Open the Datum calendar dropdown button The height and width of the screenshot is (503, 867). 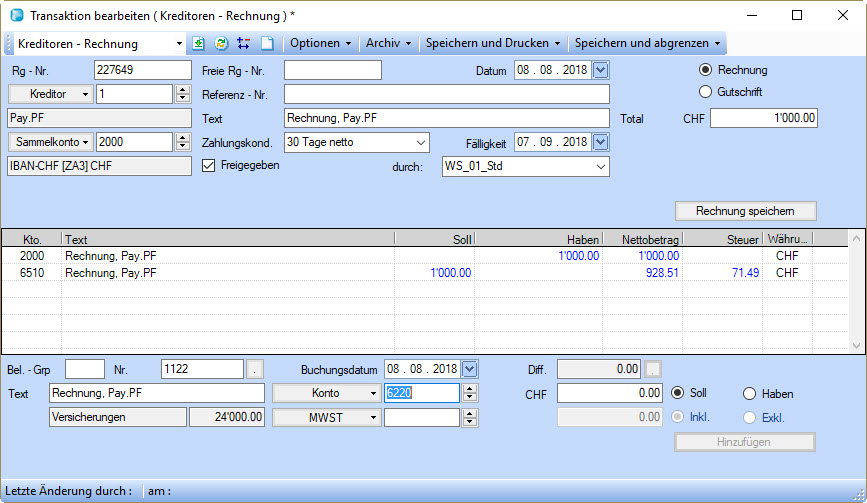pyautogui.click(x=600, y=70)
